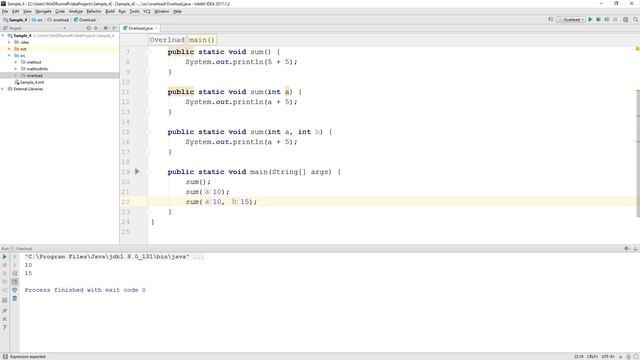
Task: Click the fold marker at line 11
Action: [x=149, y=92]
